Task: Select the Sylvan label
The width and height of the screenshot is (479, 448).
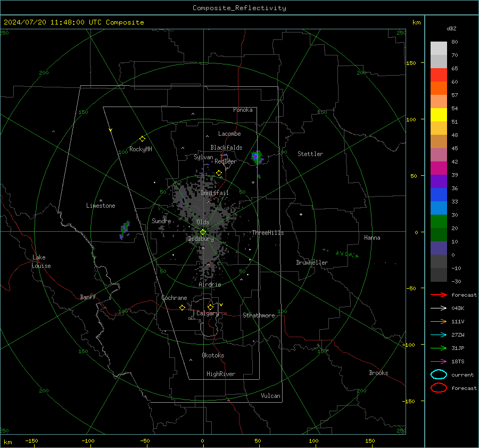Action: pos(203,157)
